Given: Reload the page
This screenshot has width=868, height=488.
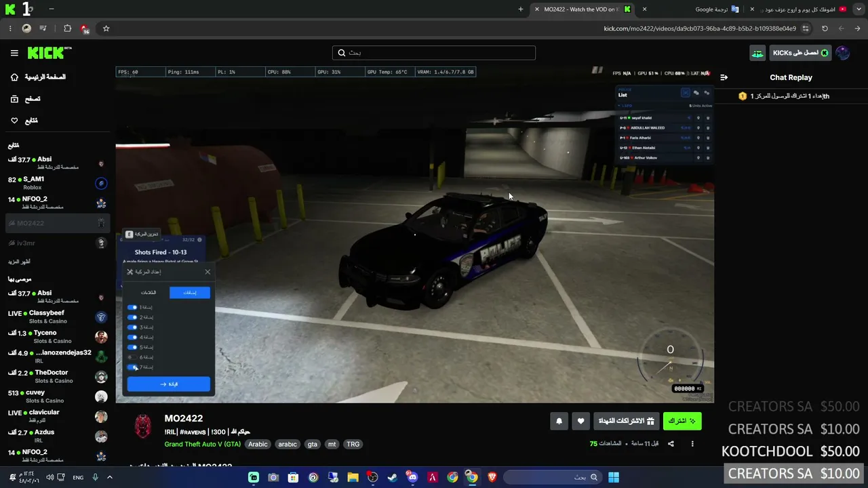Looking at the screenshot, I should [825, 28].
